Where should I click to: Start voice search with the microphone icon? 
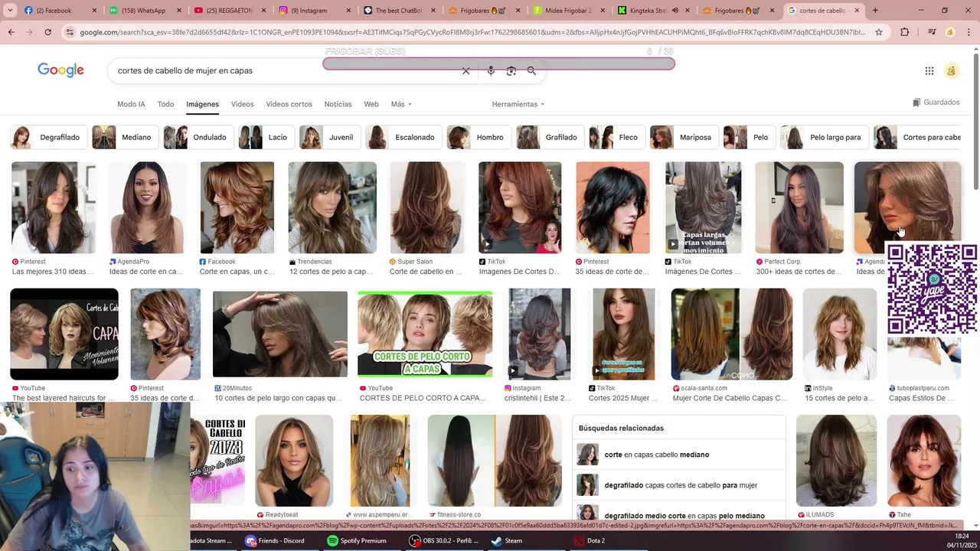pos(491,70)
